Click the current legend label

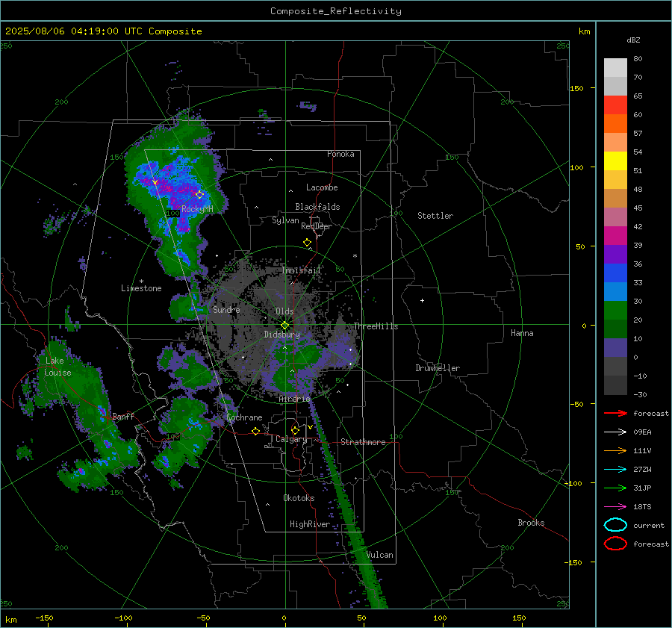point(649,525)
